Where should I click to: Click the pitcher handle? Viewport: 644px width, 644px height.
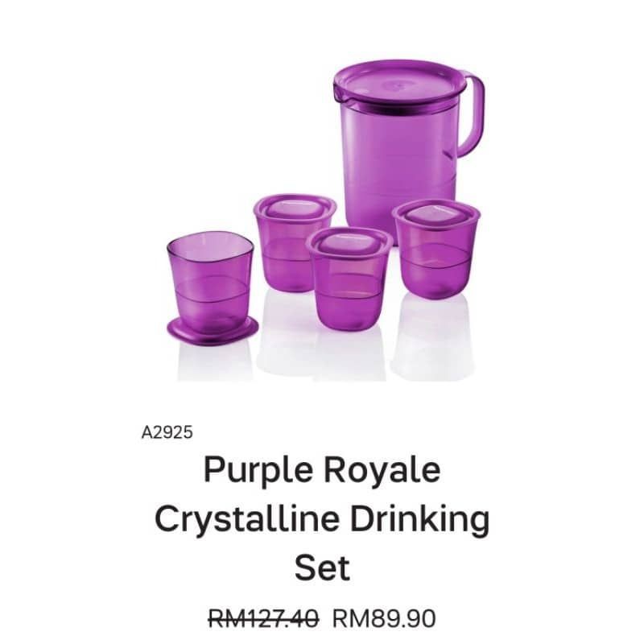471,115
